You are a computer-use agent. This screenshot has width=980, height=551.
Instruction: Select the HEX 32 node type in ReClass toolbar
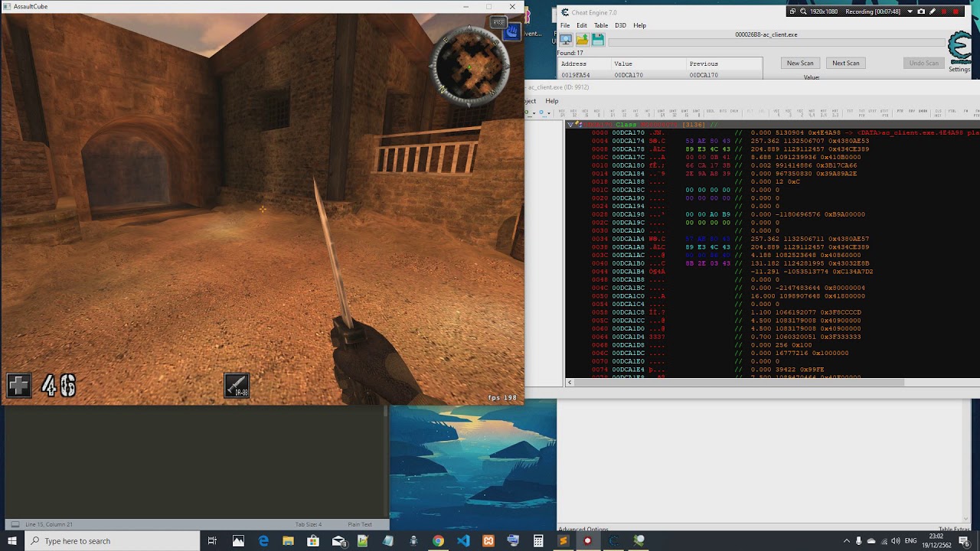pyautogui.click(x=574, y=112)
